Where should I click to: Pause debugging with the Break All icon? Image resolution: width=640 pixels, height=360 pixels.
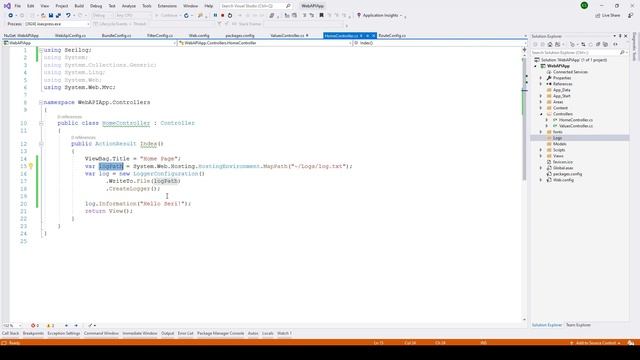click(x=215, y=15)
